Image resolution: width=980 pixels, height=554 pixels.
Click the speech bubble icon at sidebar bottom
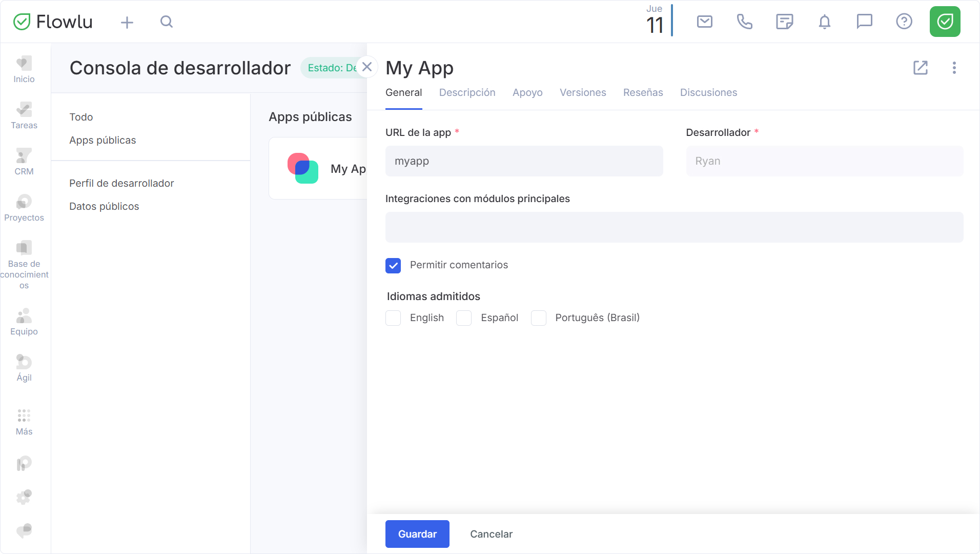pyautogui.click(x=24, y=530)
